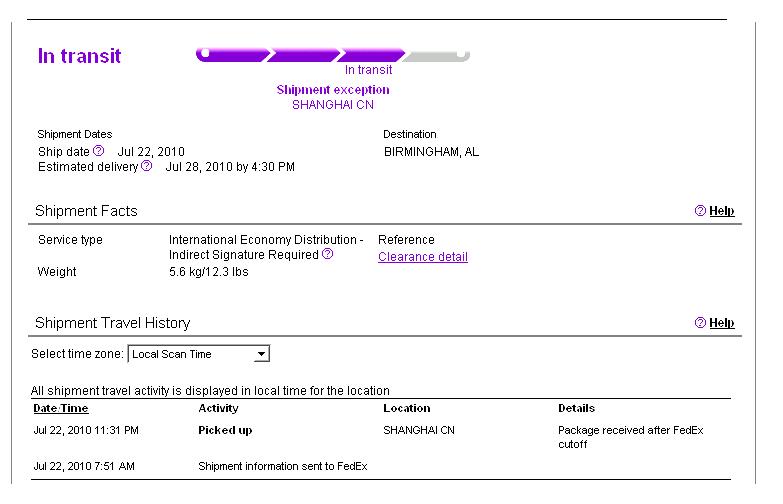The width and height of the screenshot is (783, 504).
Task: Open the Help link for Shipment Travel History
Action: click(x=721, y=323)
